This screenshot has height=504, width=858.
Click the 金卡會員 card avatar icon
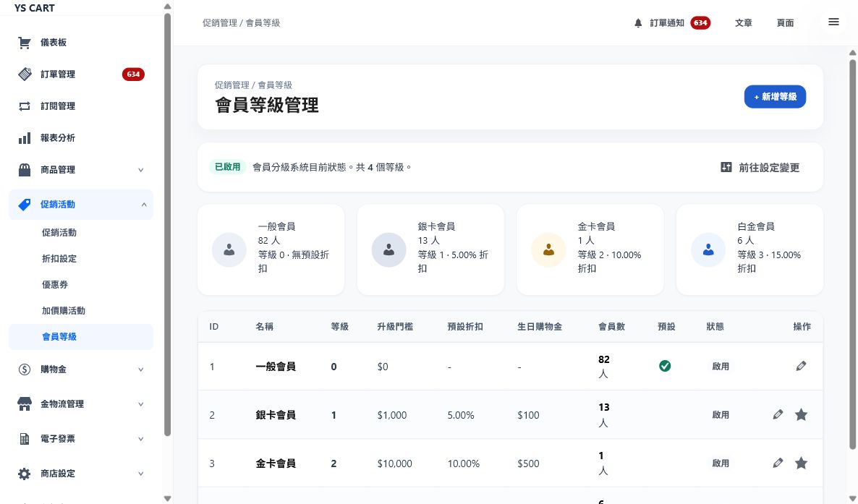(548, 249)
